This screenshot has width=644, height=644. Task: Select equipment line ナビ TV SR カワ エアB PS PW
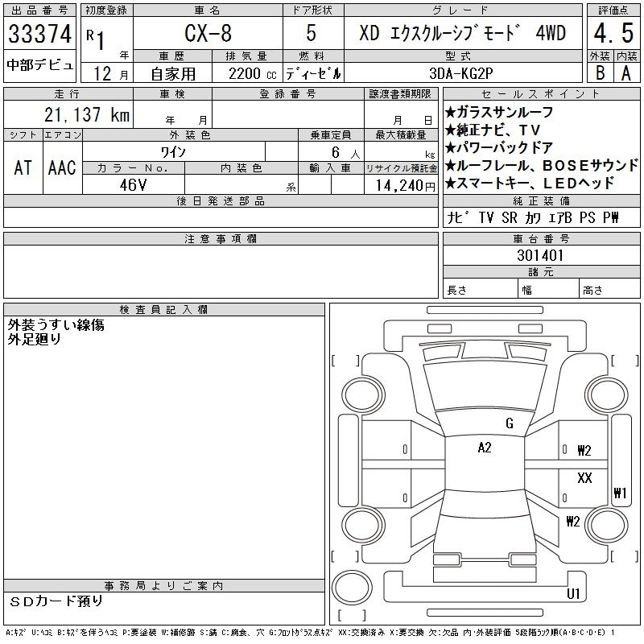(532, 217)
